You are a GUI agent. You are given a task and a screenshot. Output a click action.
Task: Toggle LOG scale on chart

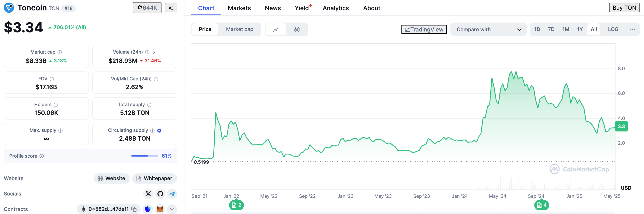(x=613, y=29)
